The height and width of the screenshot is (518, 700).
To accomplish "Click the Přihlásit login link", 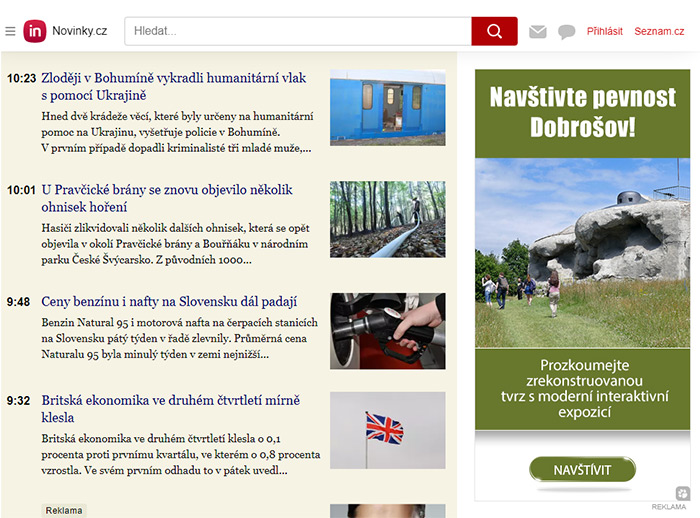I will [604, 32].
